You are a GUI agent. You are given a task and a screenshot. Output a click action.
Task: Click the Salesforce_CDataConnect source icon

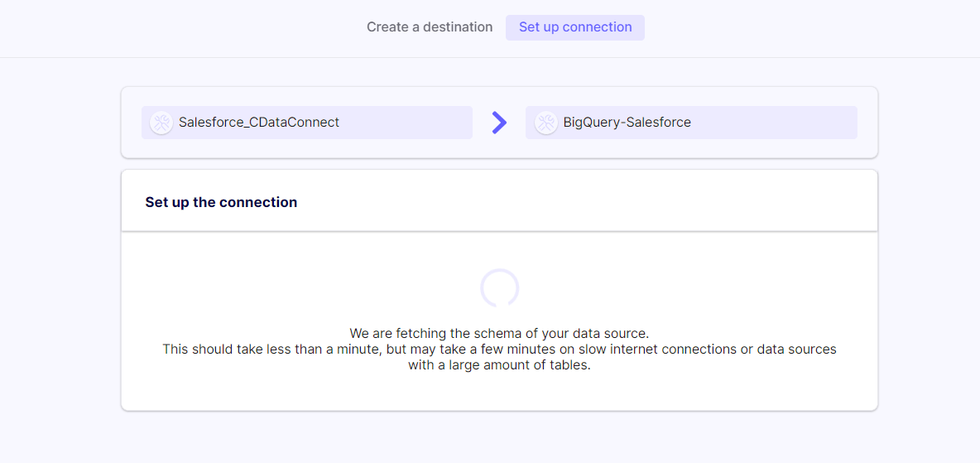point(161,123)
